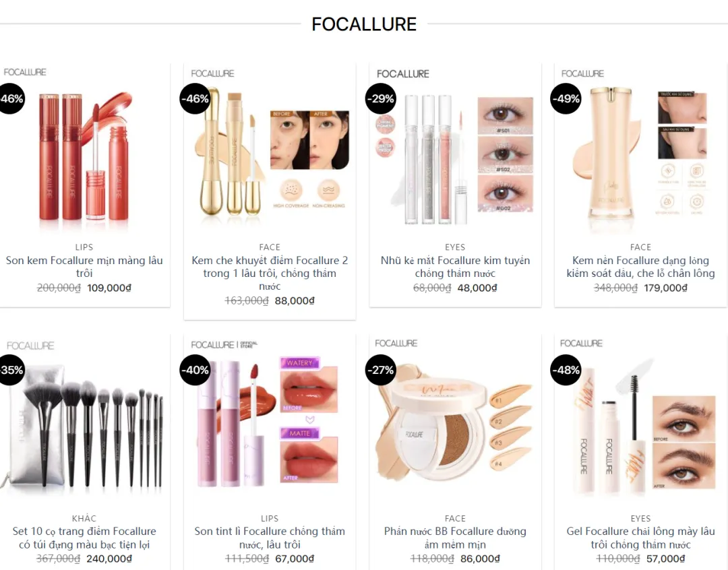Select the eyebrow gel product image
Image resolution: width=728 pixels, height=570 pixels.
pos(640,422)
